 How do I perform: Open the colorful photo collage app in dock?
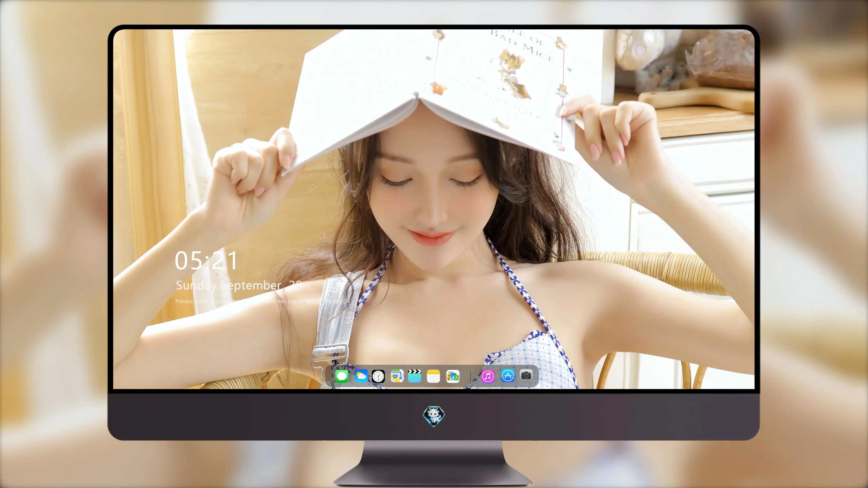(453, 376)
